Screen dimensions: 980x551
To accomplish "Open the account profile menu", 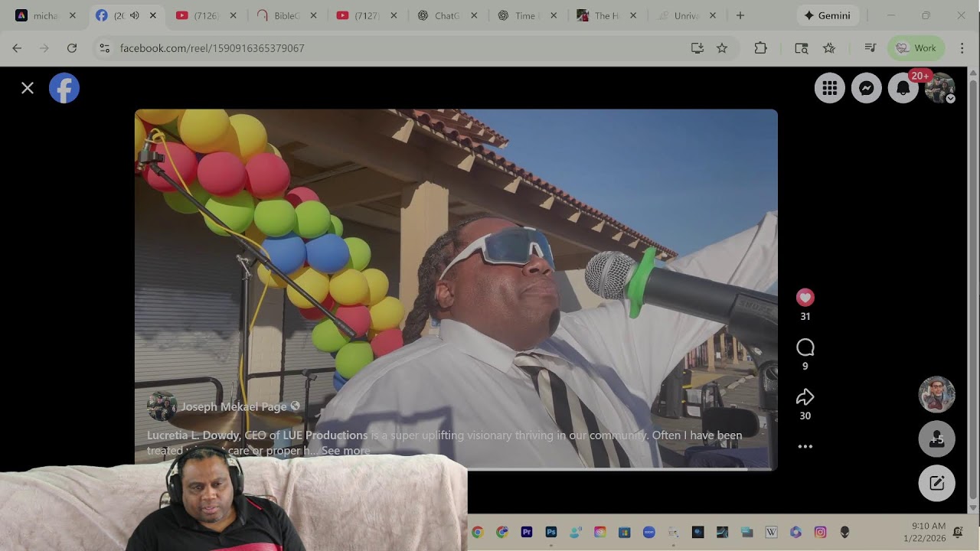I will pyautogui.click(x=940, y=88).
